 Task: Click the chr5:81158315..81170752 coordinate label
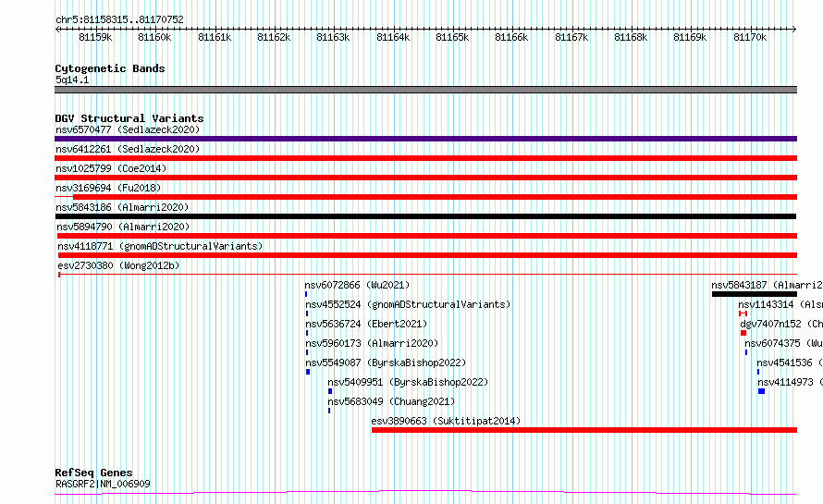119,19
